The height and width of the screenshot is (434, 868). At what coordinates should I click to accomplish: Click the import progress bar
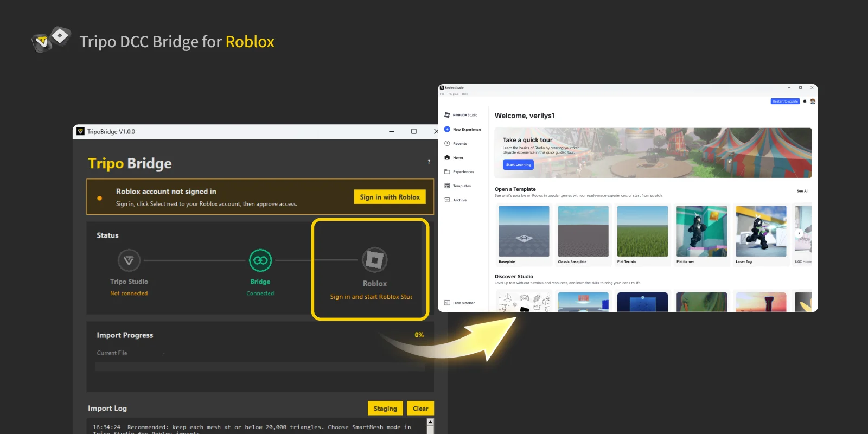(x=260, y=367)
